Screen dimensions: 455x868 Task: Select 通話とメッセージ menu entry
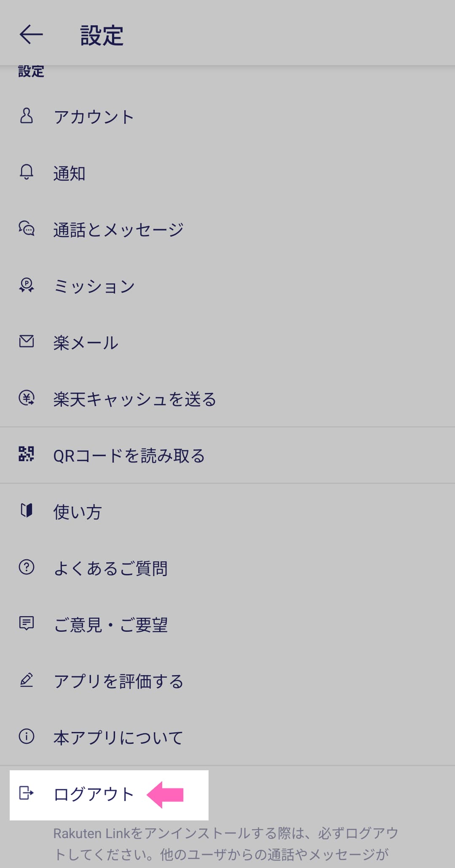[118, 230]
